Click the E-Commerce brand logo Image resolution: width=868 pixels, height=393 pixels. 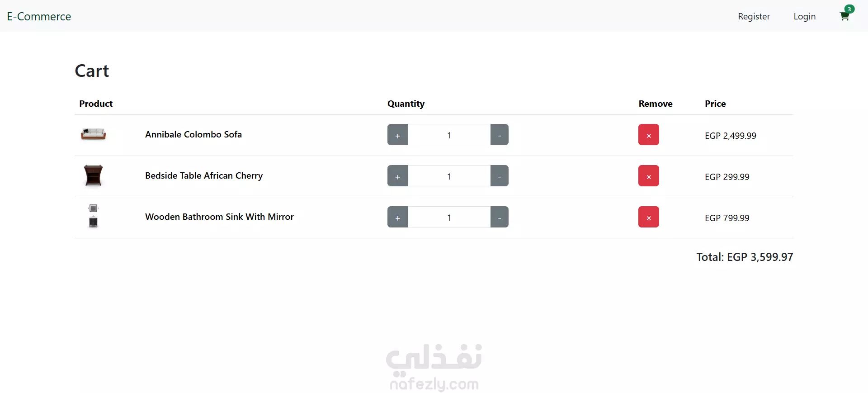point(39,16)
